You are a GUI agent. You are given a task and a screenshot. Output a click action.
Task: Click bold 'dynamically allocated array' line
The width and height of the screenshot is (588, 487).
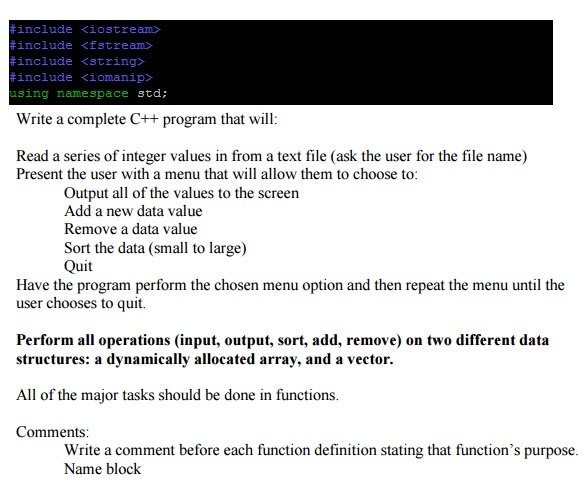tap(205, 359)
